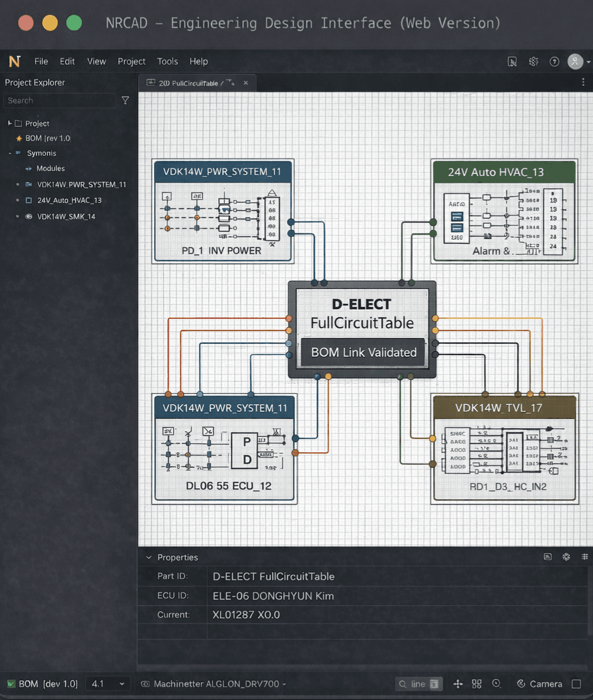Toggle the checkbox next to Camera
Image resolution: width=593 pixels, height=700 pixels.
tap(576, 684)
